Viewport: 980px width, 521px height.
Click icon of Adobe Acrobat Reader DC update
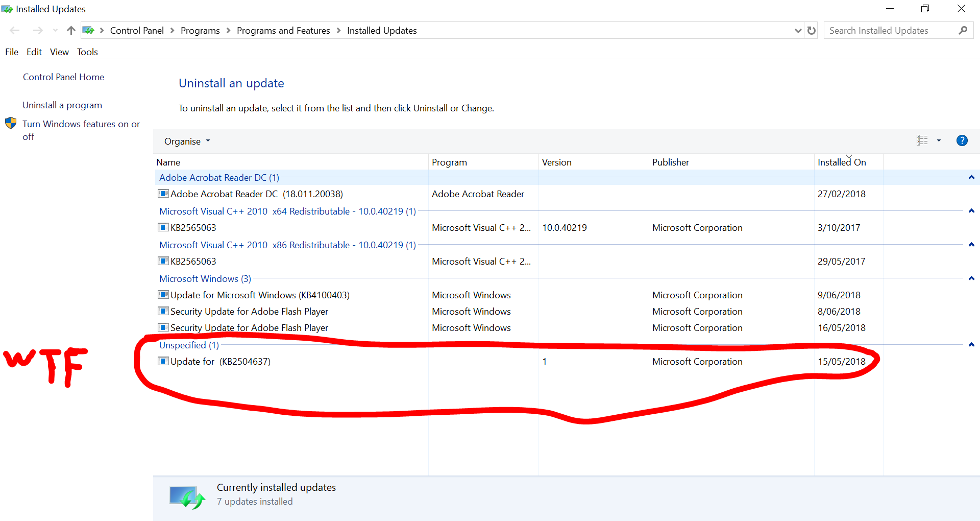[x=163, y=194]
